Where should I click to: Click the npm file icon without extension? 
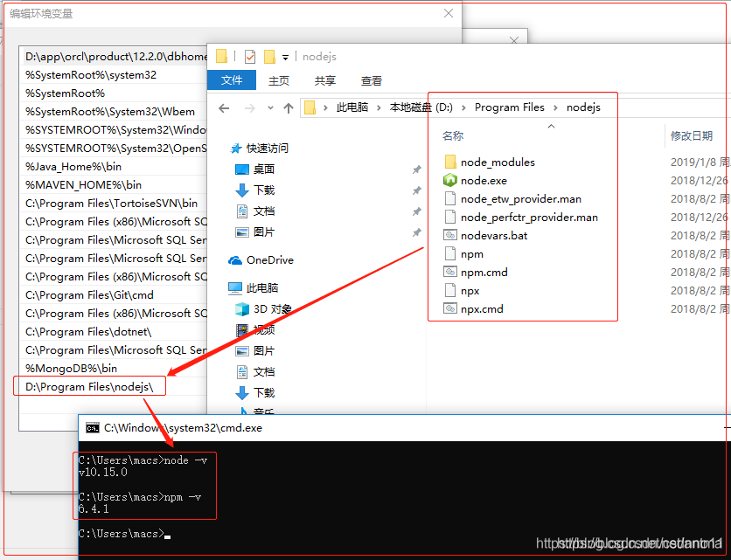pyautogui.click(x=450, y=254)
